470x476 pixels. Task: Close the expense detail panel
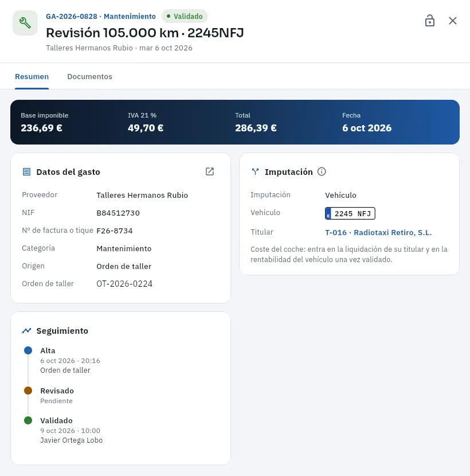[453, 21]
